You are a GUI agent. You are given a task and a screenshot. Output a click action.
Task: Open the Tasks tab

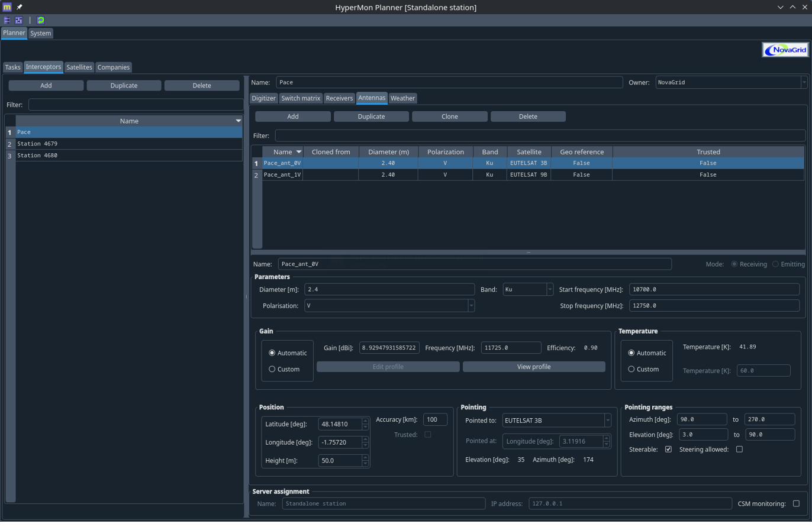click(x=13, y=67)
